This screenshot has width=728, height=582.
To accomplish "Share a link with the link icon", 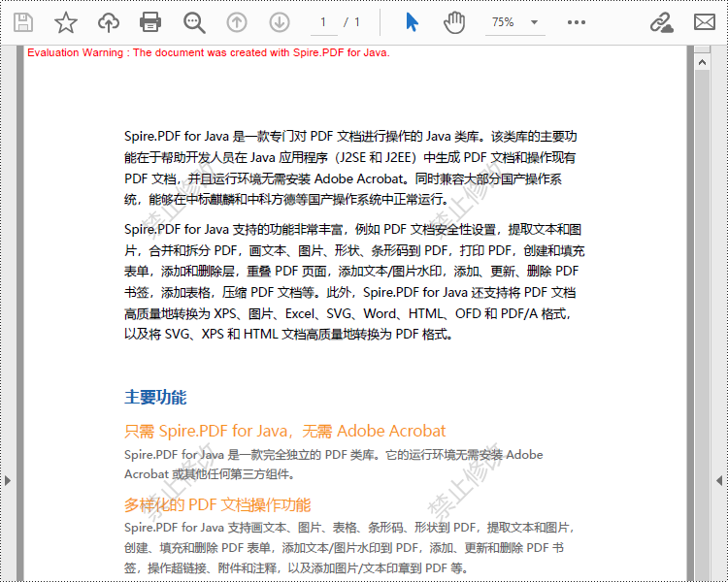I will 661,22.
